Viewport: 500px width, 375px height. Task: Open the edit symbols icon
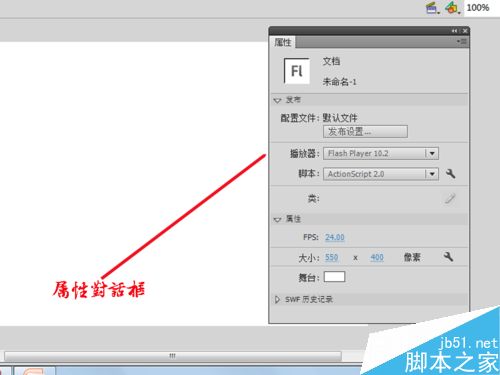(x=453, y=8)
